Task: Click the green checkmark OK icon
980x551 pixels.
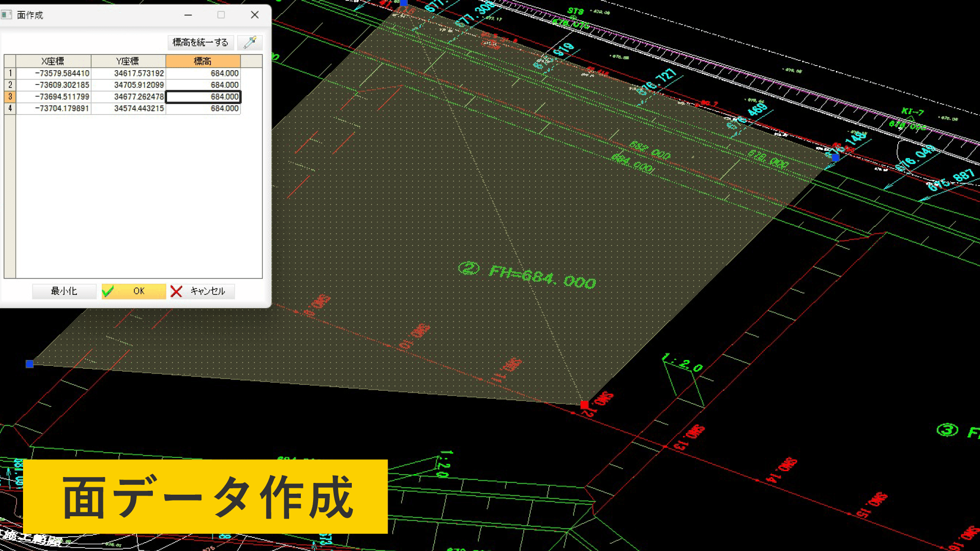Action: click(x=108, y=291)
